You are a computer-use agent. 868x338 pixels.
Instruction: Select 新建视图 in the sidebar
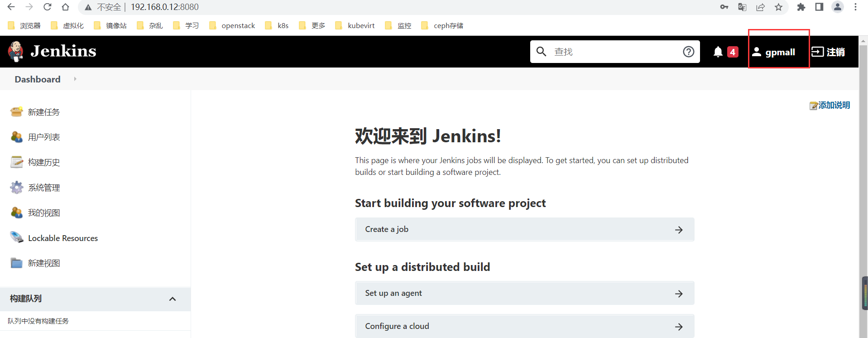44,263
